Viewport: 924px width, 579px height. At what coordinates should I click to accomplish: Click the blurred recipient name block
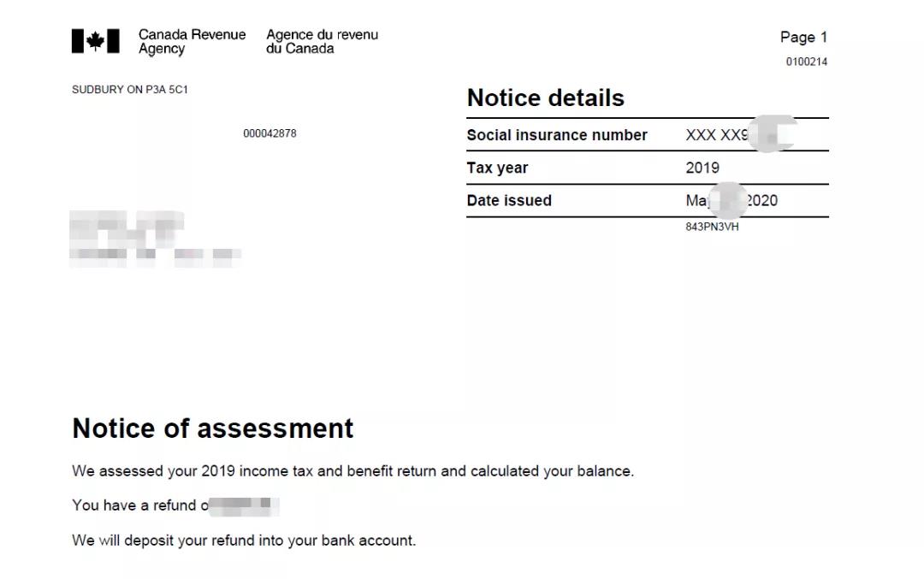154,239
